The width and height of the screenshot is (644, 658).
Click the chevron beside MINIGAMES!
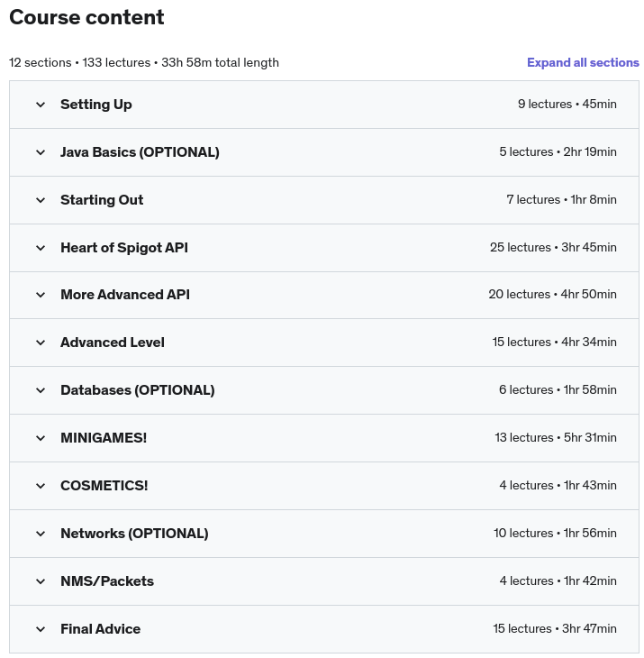click(41, 438)
